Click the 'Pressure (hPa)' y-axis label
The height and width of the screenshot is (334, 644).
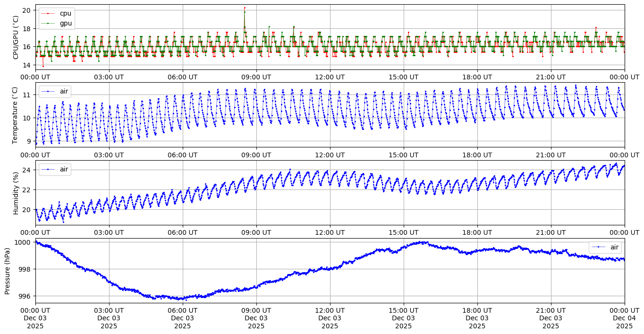pyautogui.click(x=8, y=271)
